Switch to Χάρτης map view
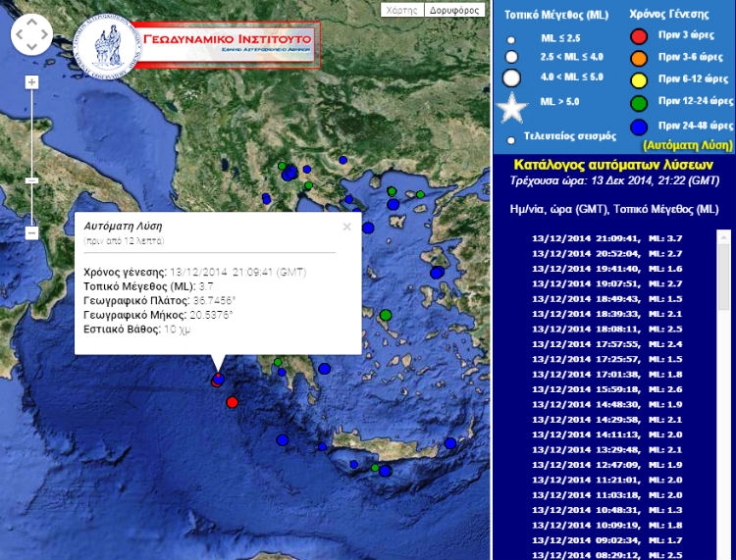The width and height of the screenshot is (736, 560). click(x=401, y=10)
